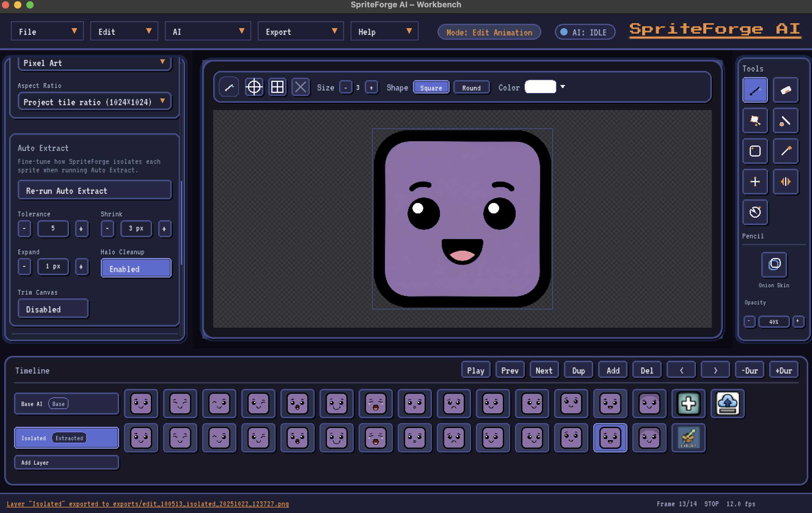Expand the Color dropdown arrow
This screenshot has width=812, height=513.
tap(562, 87)
